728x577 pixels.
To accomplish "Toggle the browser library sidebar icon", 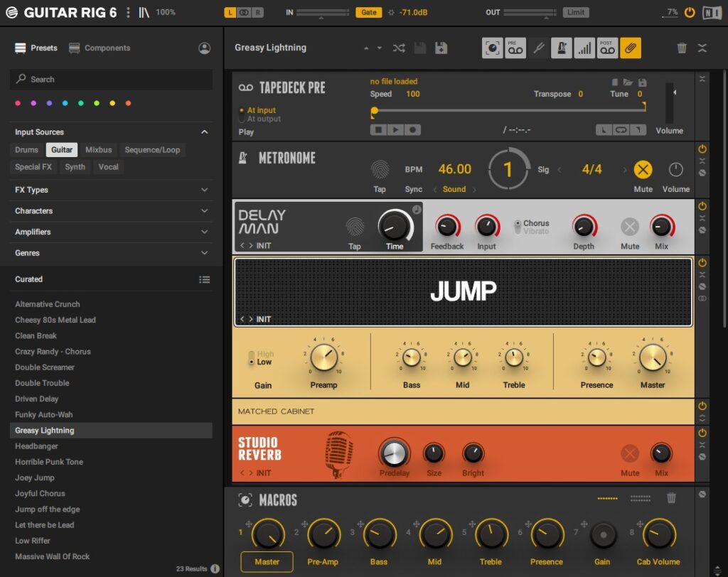I will click(144, 13).
